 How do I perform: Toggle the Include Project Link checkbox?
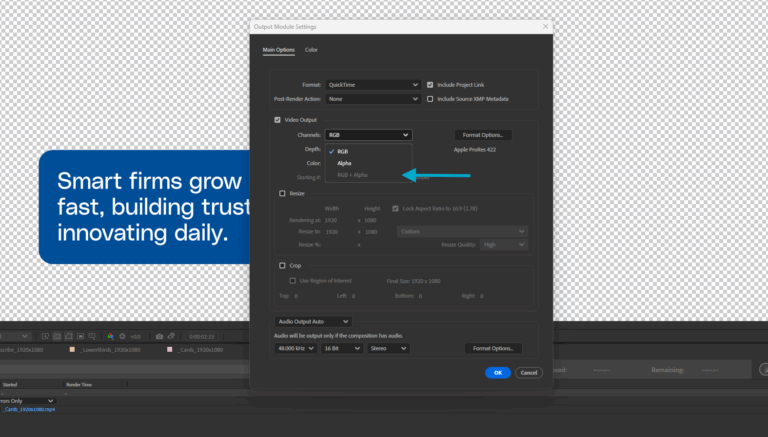(430, 85)
